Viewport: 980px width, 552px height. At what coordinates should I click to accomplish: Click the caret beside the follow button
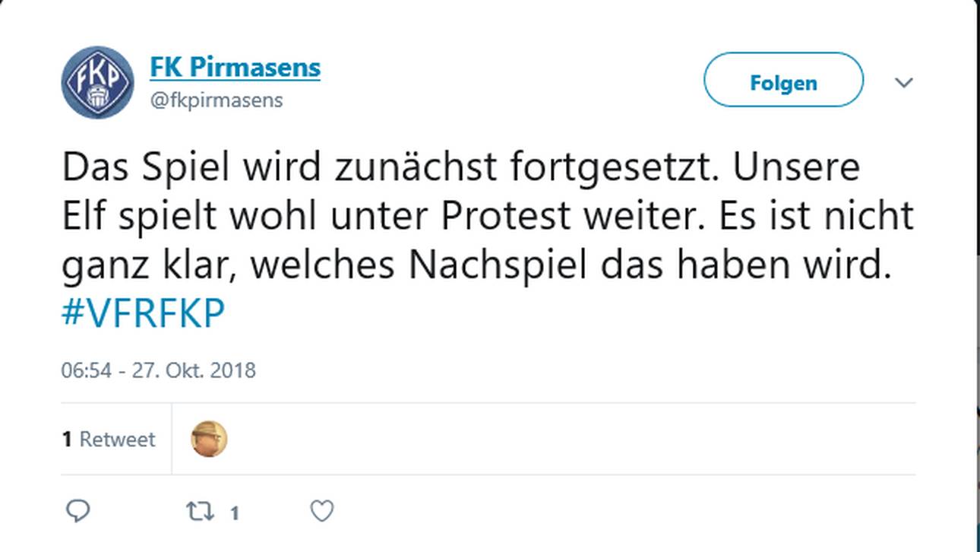(904, 82)
